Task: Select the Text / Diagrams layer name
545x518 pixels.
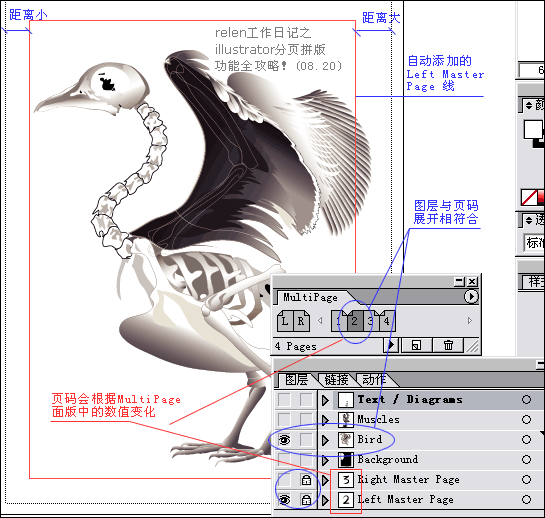Action: click(410, 399)
